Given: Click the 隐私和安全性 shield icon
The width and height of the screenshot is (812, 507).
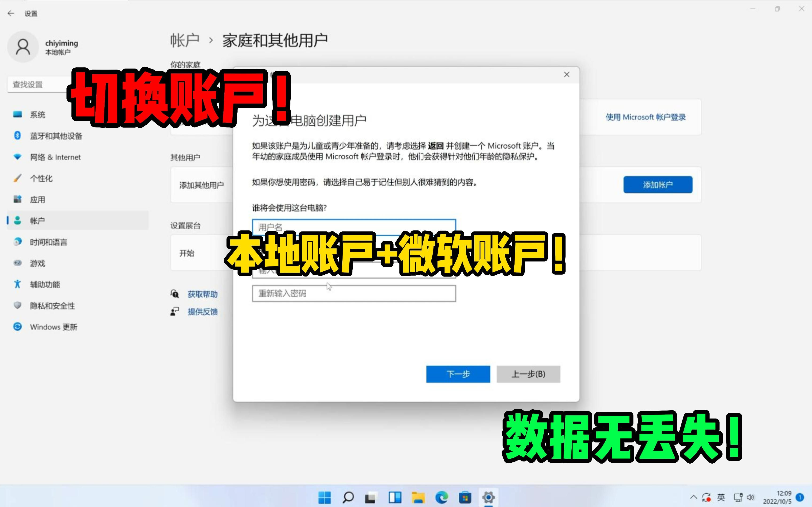Looking at the screenshot, I should pyautogui.click(x=17, y=305).
